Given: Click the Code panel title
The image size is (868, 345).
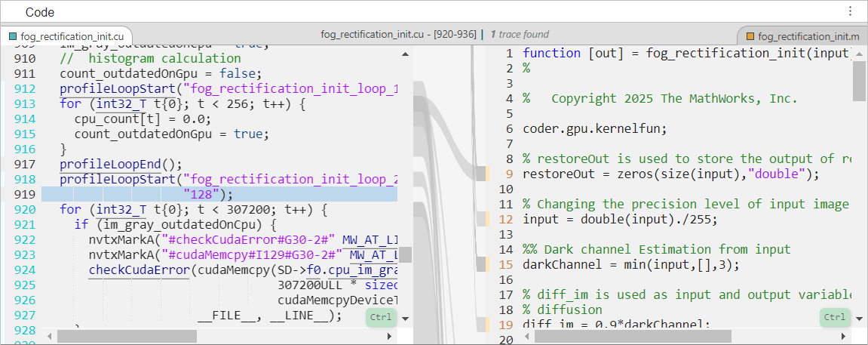Looking at the screenshot, I should click(41, 12).
